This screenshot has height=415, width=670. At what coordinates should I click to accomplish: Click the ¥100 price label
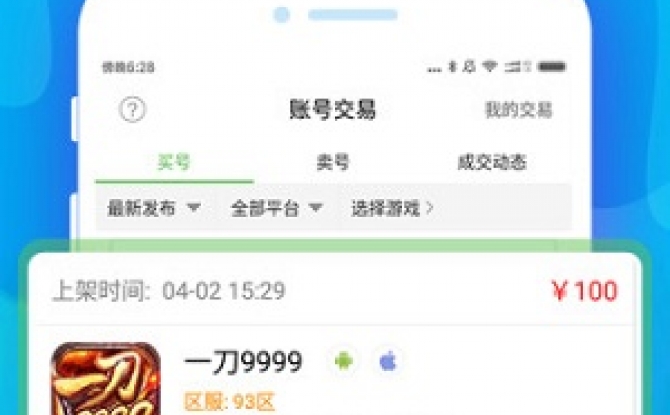(584, 291)
